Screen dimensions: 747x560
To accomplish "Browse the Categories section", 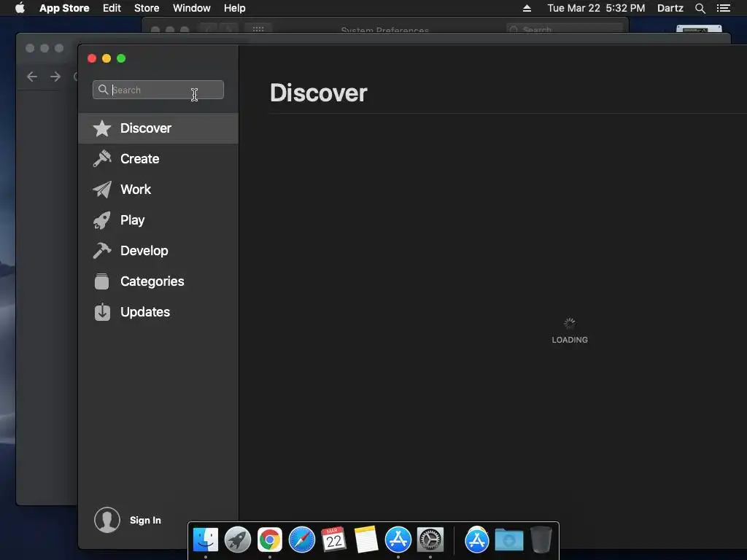I will point(158,281).
